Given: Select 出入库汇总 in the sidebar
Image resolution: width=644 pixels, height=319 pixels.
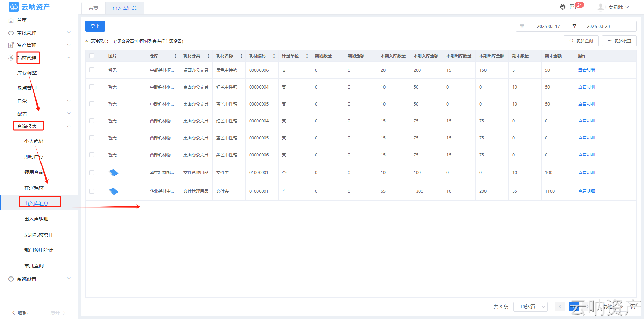Looking at the screenshot, I should pos(36,203).
